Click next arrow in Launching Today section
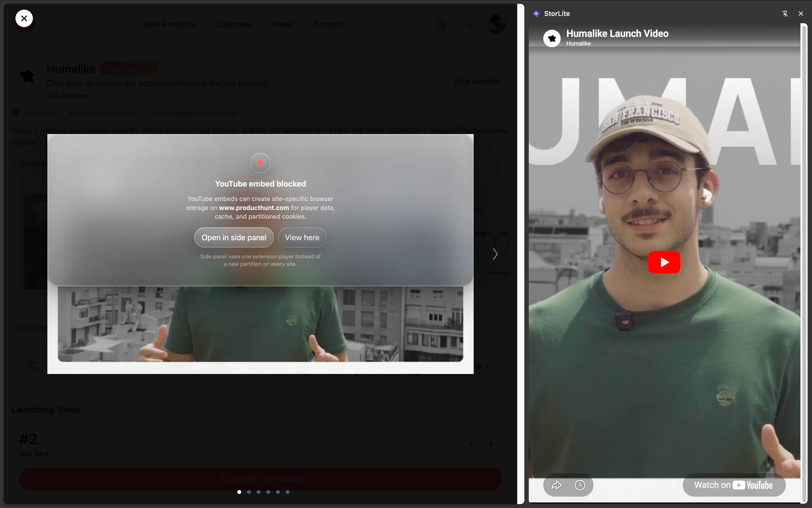Image resolution: width=812 pixels, height=508 pixels. pyautogui.click(x=491, y=445)
